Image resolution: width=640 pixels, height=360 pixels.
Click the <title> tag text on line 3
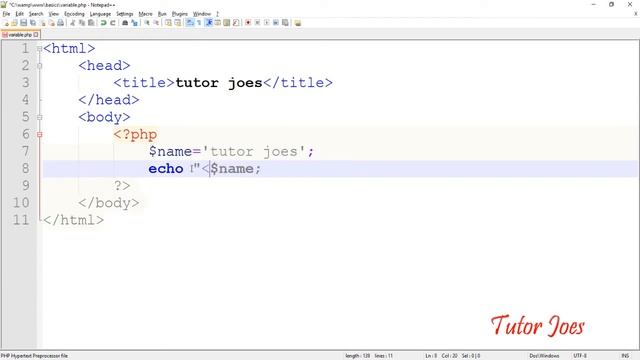[144, 83]
